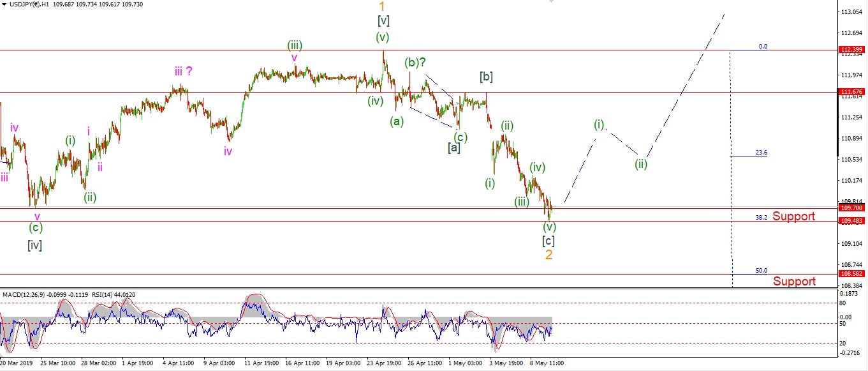Click the 8 May 11:00 time axis mark

[x=547, y=363]
